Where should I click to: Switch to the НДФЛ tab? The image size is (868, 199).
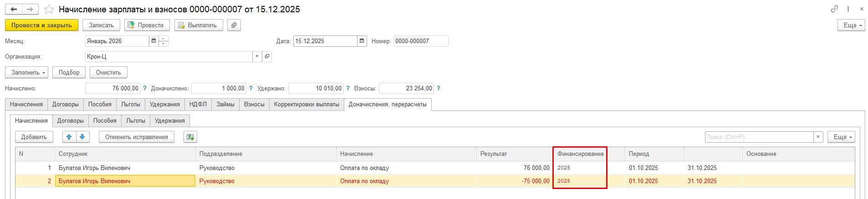[198, 104]
